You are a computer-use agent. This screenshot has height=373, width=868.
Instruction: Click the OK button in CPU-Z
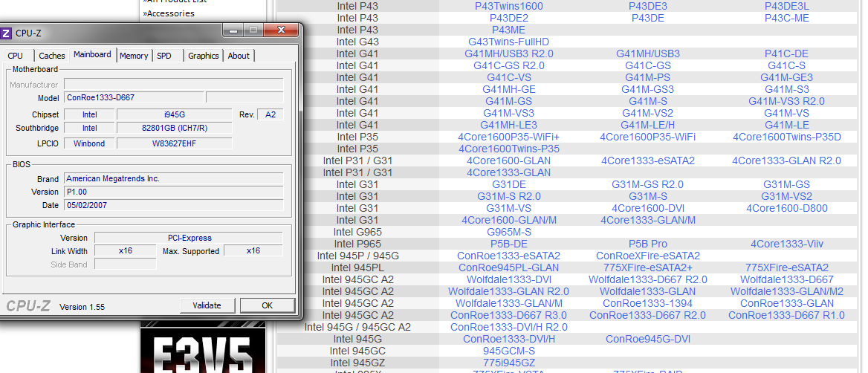click(268, 305)
